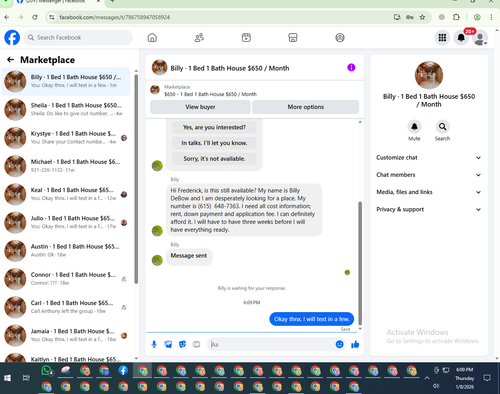Open Facebook app in the taskbar
Screen dimensions: 500x394
click(x=123, y=370)
